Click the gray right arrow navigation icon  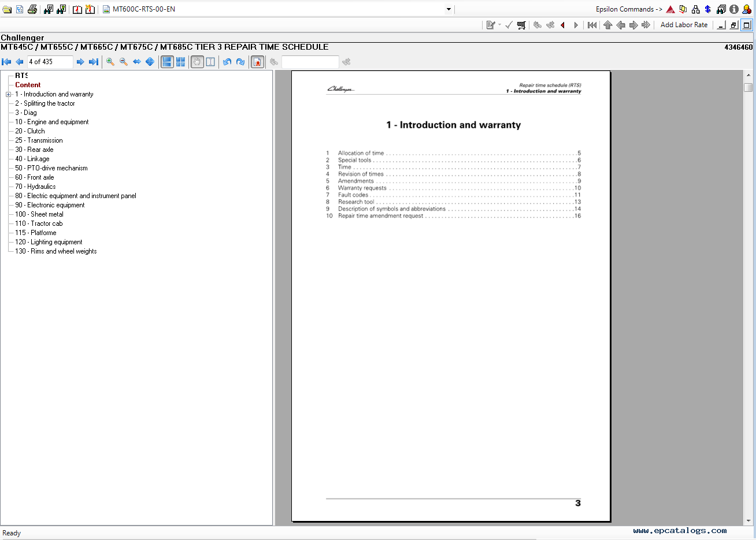pyautogui.click(x=633, y=25)
